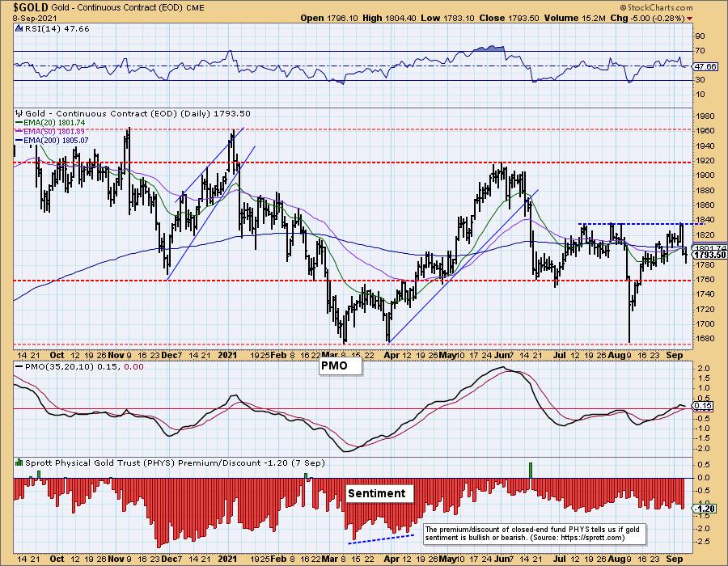This screenshot has height=566, width=728.
Task: Click the 1793.50 price tag on right axis
Action: (x=710, y=255)
